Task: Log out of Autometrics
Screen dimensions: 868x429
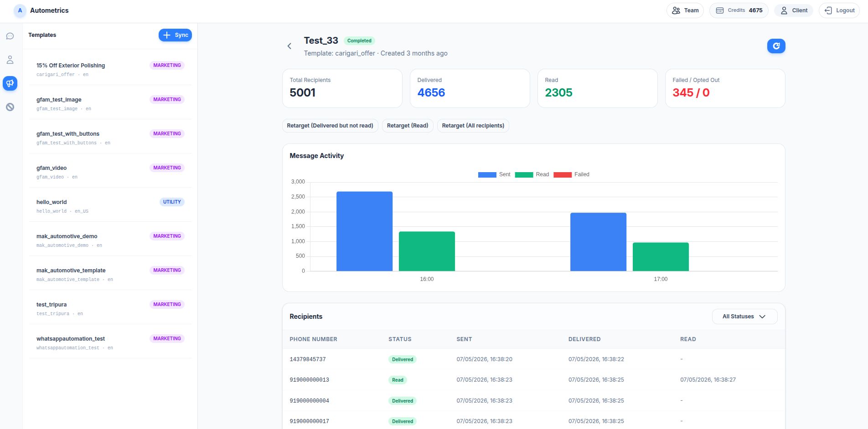Action: (839, 10)
